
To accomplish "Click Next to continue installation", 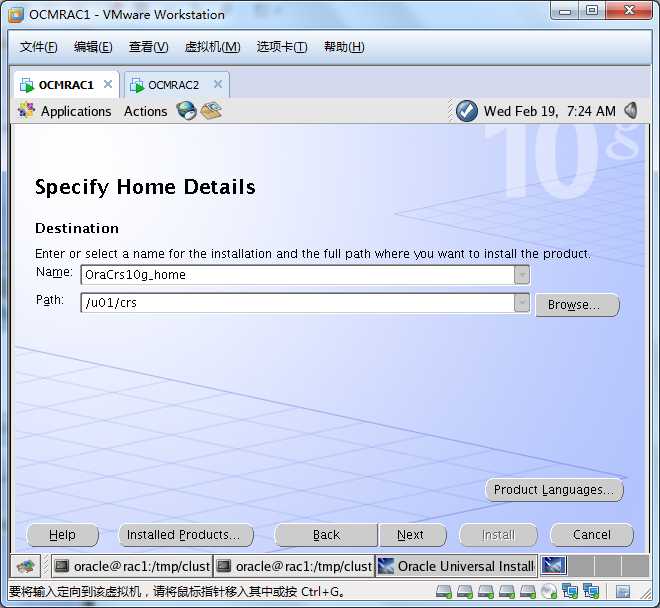I will click(x=412, y=535).
